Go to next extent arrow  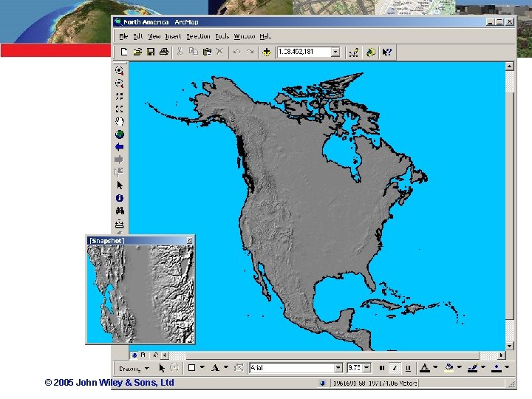coord(119,160)
